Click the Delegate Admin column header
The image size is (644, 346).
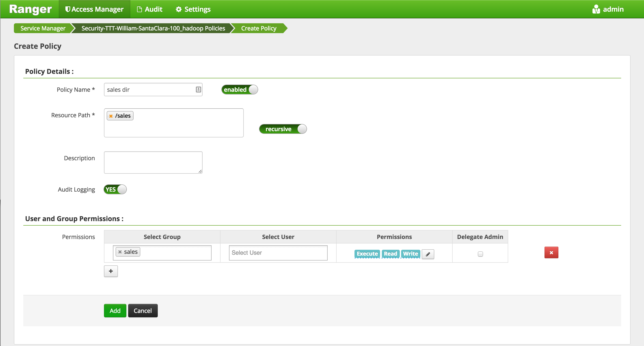(480, 237)
